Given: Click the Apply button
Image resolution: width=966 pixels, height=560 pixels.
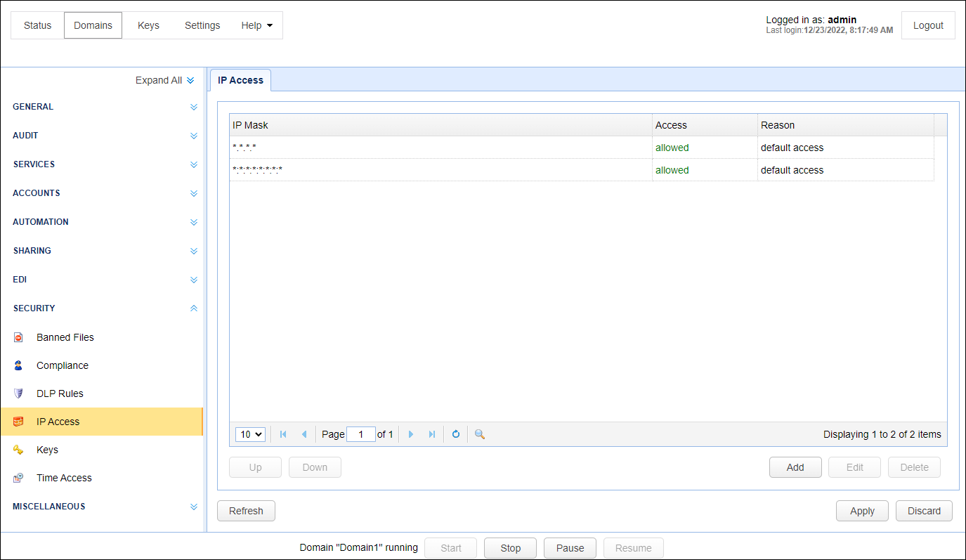Looking at the screenshot, I should pyautogui.click(x=862, y=511).
